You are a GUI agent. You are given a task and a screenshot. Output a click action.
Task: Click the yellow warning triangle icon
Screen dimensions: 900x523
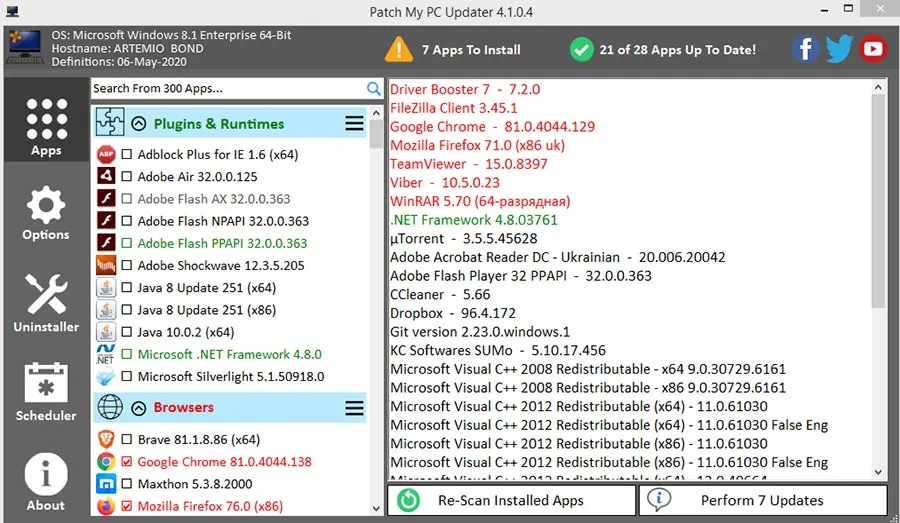pos(398,49)
